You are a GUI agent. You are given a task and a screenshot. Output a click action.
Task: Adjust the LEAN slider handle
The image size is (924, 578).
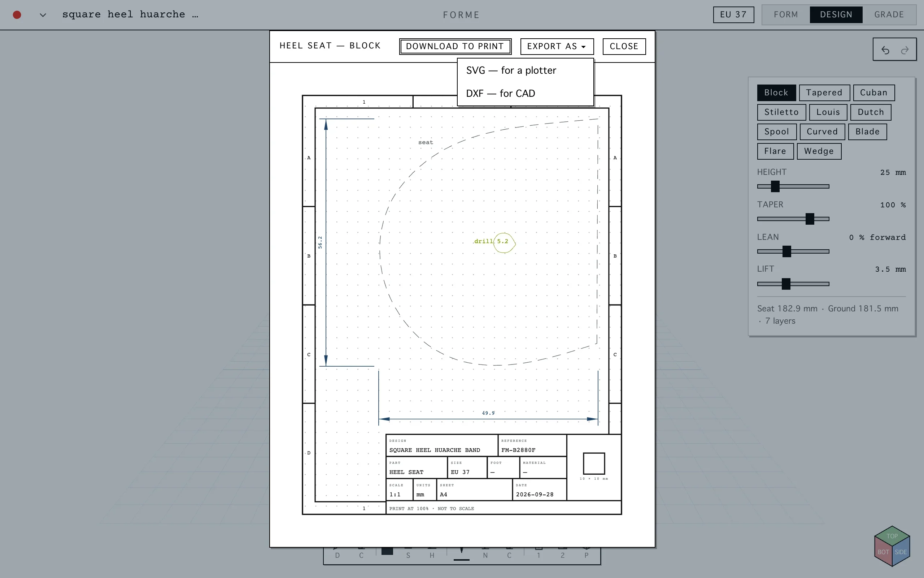[786, 251]
